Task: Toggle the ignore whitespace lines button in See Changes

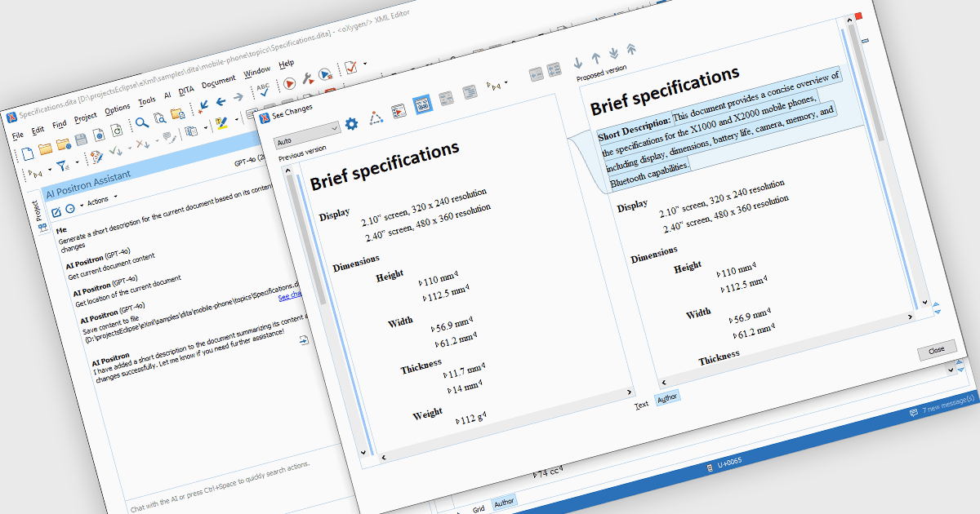Action: 470,92
